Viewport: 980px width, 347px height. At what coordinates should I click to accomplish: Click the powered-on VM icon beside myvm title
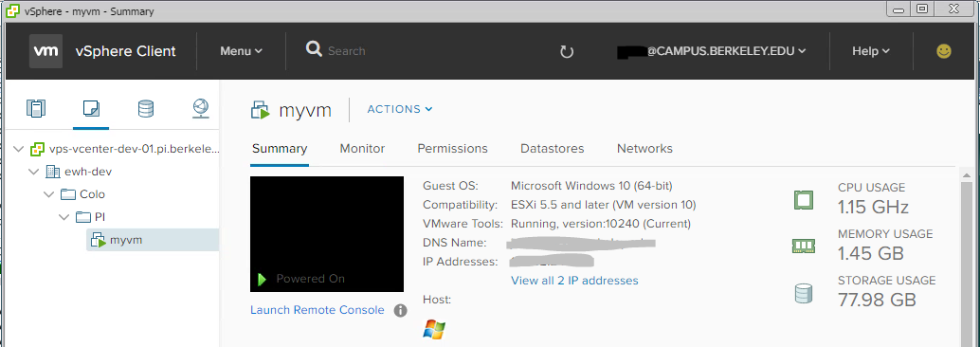tap(260, 110)
